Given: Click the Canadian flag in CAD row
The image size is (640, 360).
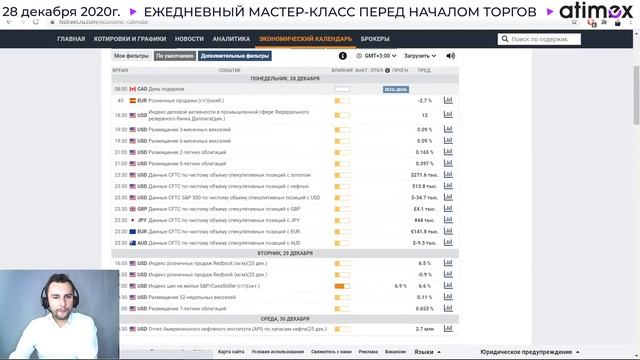Looking at the screenshot, I should point(133,89).
